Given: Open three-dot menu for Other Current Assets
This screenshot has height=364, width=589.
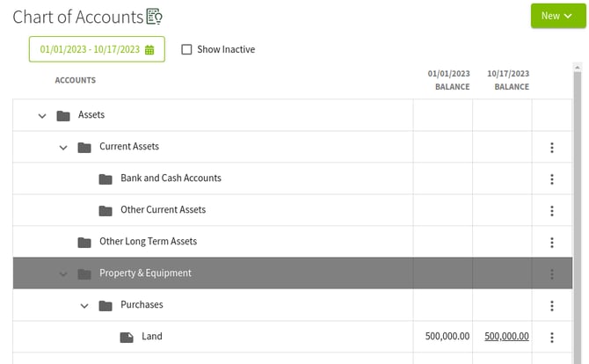Looking at the screenshot, I should tap(551, 211).
